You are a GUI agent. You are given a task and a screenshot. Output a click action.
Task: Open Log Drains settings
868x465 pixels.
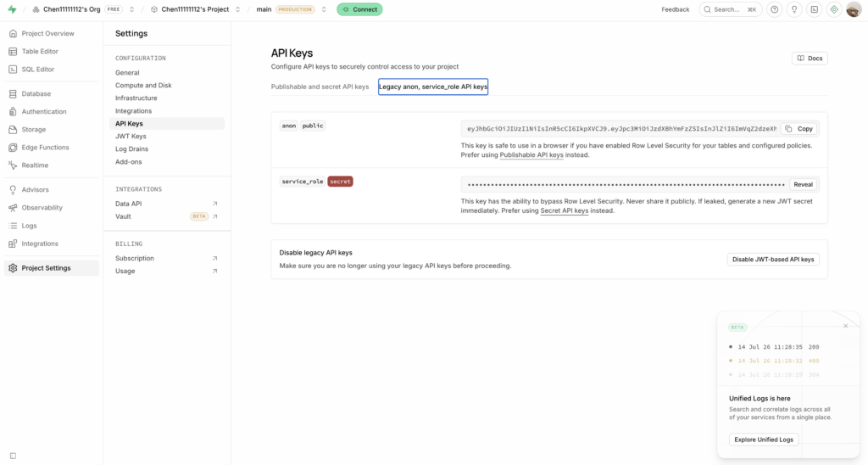(x=131, y=149)
